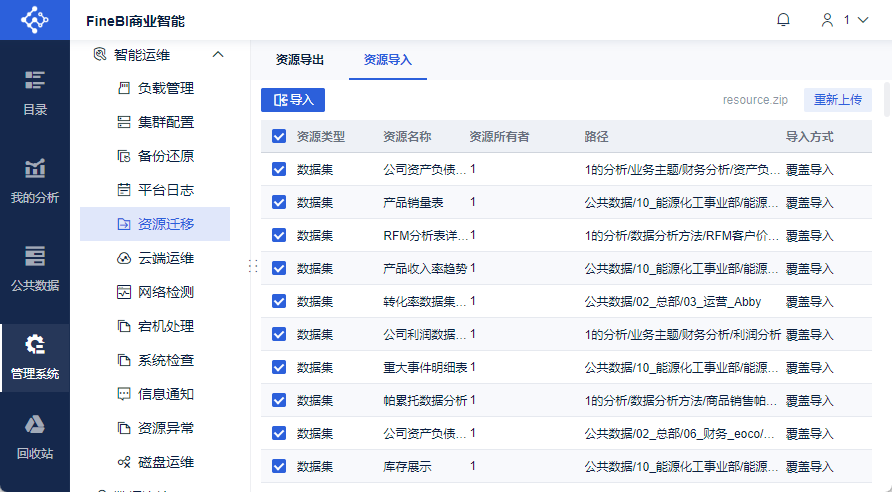This screenshot has width=892, height=492.
Task: Open the 回收站 recycle bin icon
Action: click(35, 436)
